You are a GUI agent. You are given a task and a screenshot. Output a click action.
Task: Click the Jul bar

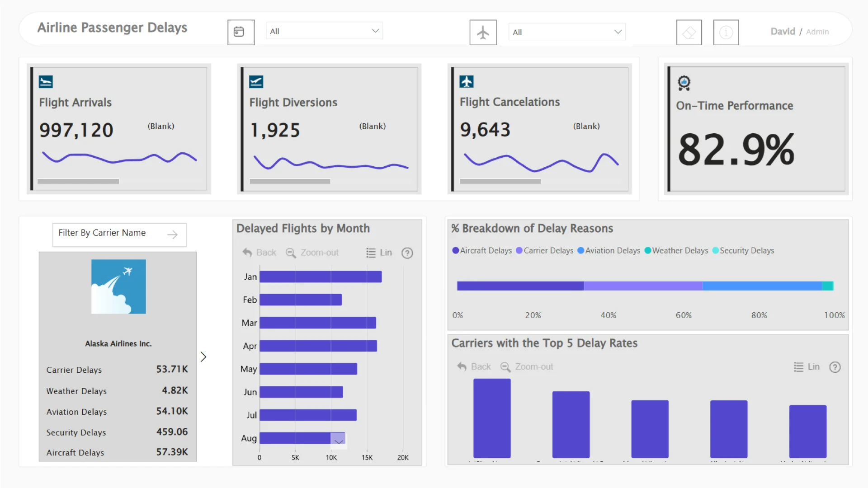pyautogui.click(x=308, y=415)
